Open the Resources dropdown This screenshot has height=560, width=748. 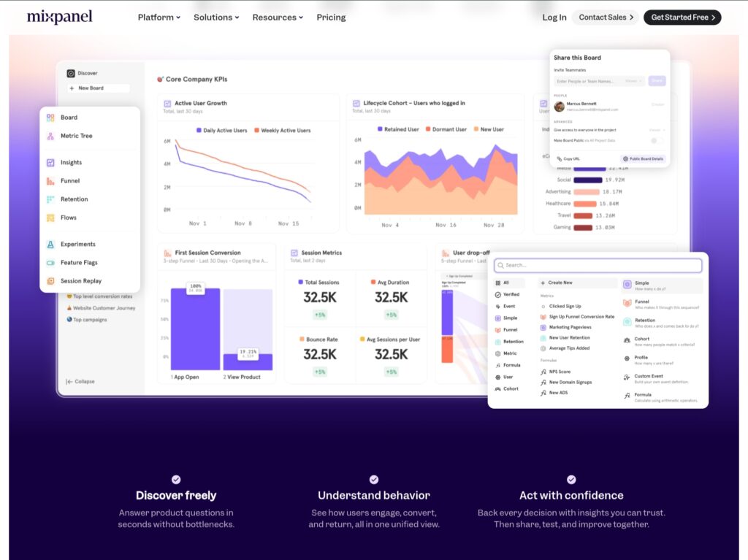pos(278,17)
